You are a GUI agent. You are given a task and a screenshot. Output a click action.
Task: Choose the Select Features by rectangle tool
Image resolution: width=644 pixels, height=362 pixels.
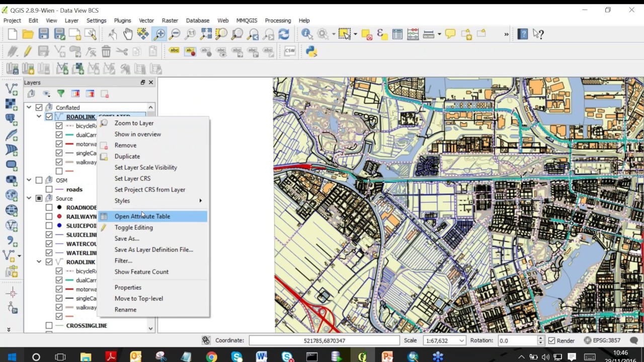344,34
